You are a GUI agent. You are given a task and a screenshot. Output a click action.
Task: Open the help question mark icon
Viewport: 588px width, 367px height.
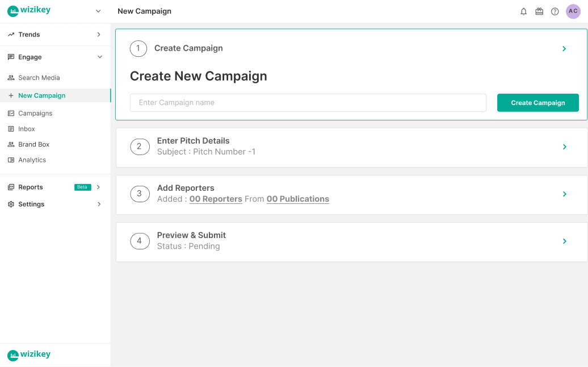click(555, 11)
